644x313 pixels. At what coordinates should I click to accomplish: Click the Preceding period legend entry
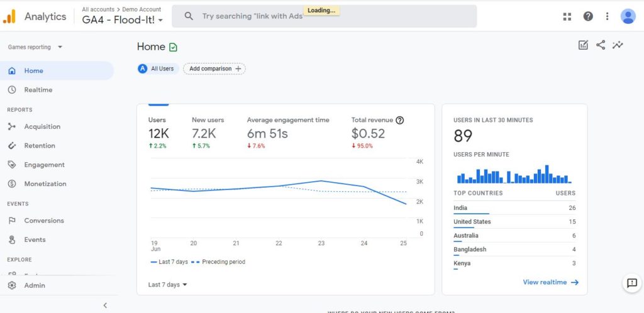(218, 262)
